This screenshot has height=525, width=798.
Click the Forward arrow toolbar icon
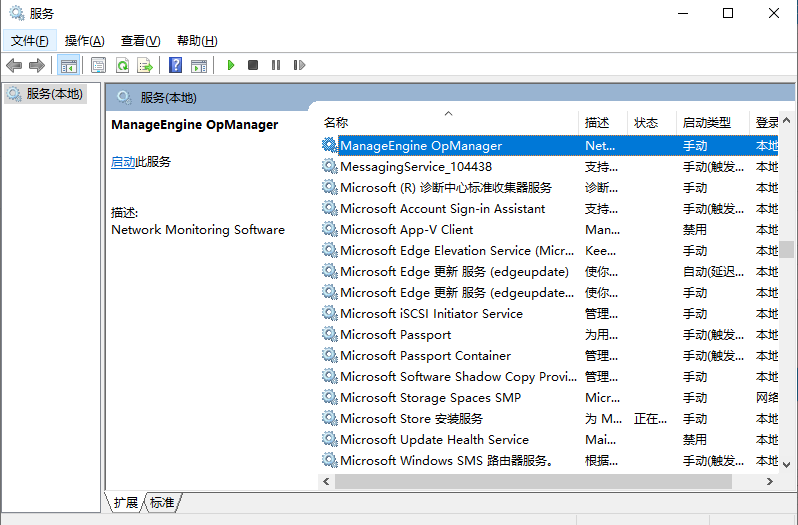tap(37, 65)
